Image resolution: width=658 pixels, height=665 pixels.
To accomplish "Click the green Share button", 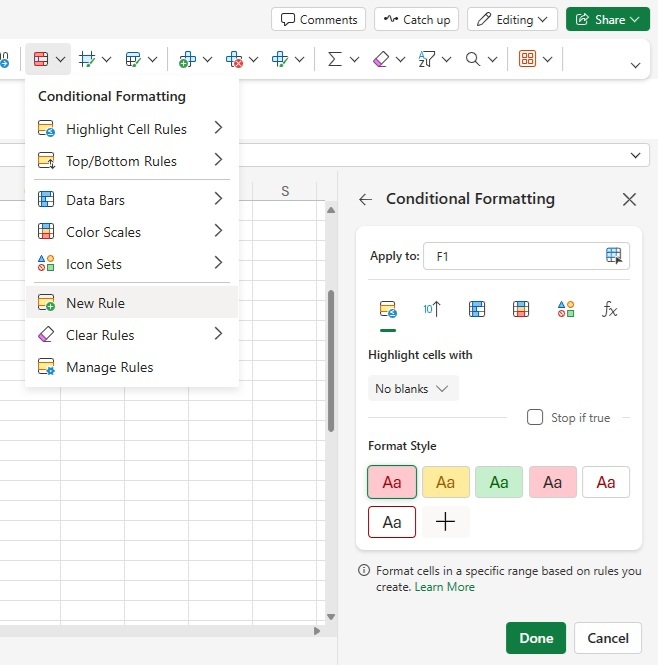I will [x=608, y=20].
